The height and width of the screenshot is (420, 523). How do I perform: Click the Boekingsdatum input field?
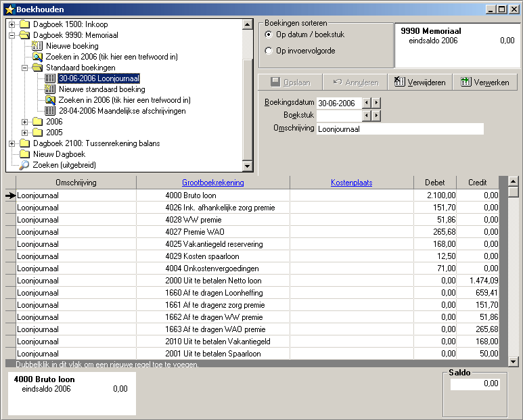[339, 103]
